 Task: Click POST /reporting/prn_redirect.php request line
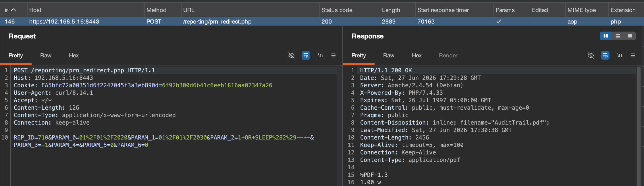pyautogui.click(x=84, y=70)
